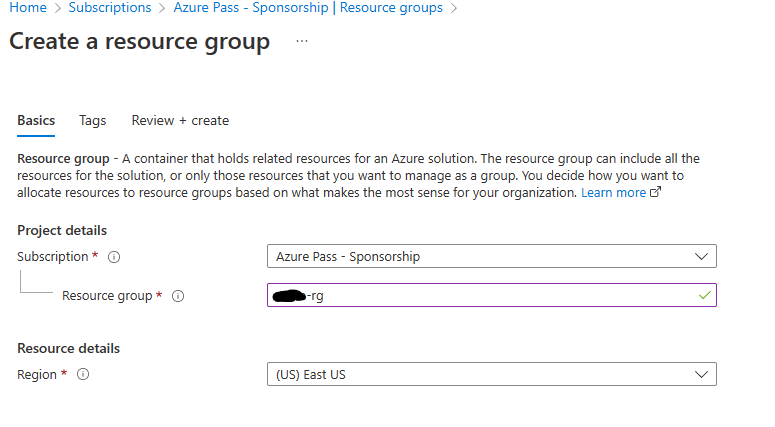
Task: Click the Subscription field label
Action: tap(53, 256)
